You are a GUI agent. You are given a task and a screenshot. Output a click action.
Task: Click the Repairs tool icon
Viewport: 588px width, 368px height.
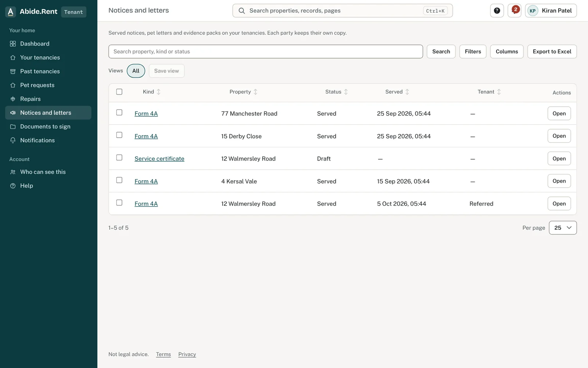13,99
